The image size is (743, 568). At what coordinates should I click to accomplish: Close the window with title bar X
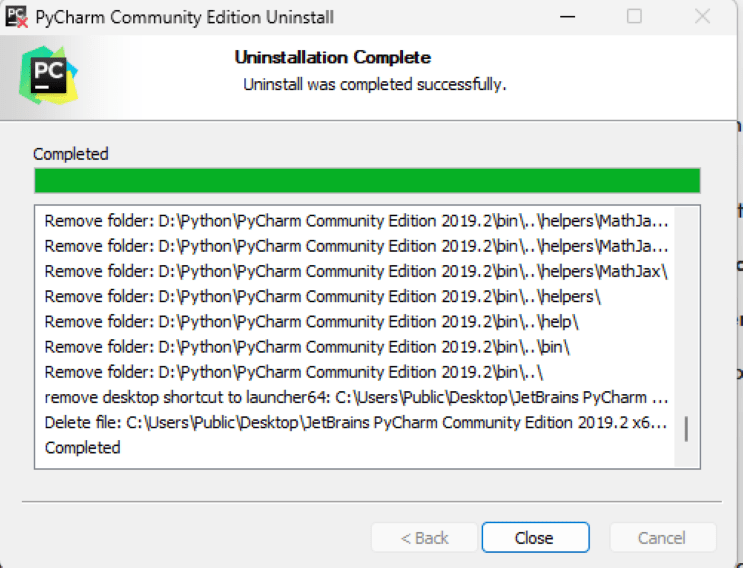coord(701,17)
